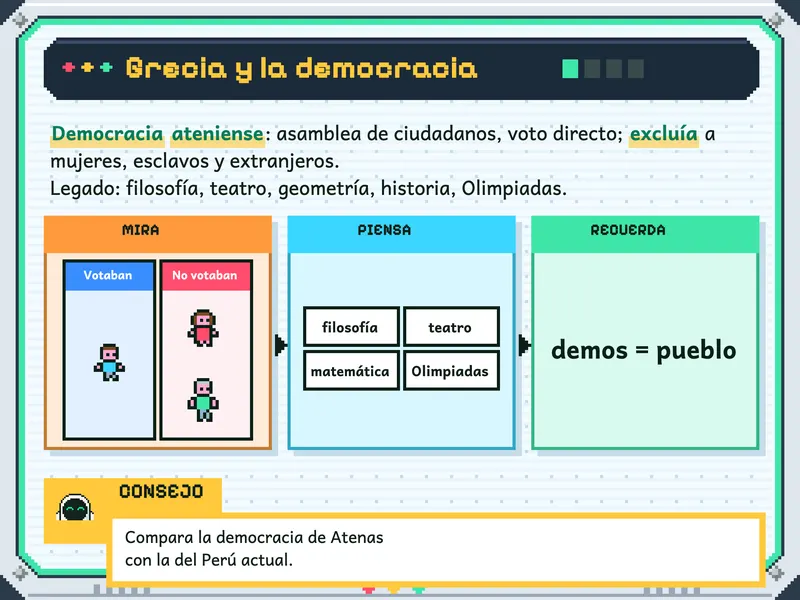Click the arrow between Piensa and Recuerda
Screen dimensions: 800x600
pyautogui.click(x=524, y=345)
